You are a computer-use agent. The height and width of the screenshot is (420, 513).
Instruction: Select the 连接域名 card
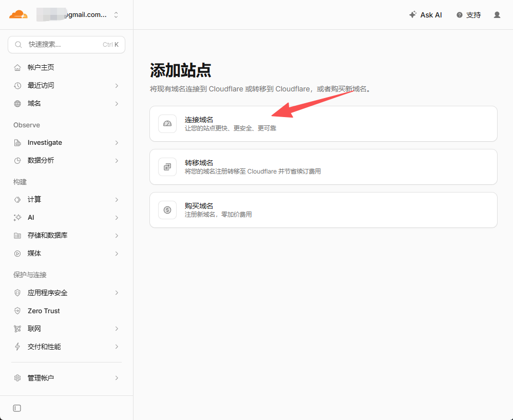(323, 124)
